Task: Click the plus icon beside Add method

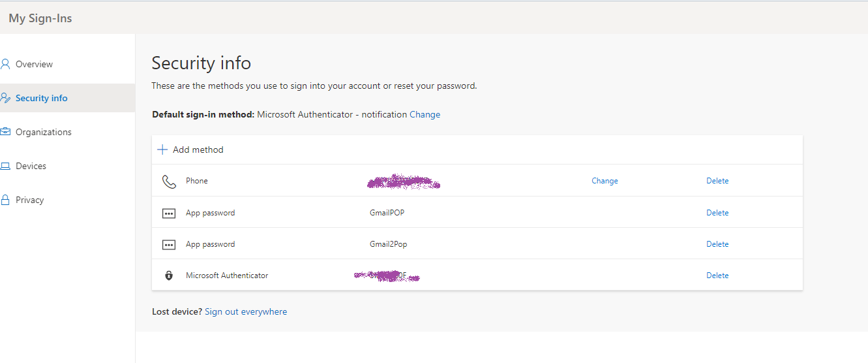Action: click(162, 150)
